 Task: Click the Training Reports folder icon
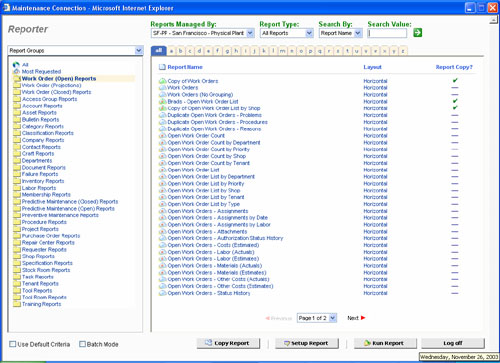pos(17,304)
